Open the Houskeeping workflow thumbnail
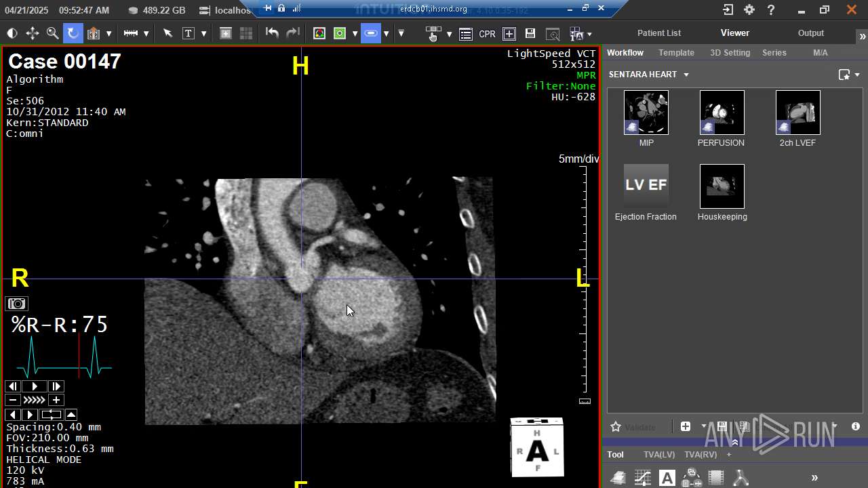The image size is (868, 488). 722,186
